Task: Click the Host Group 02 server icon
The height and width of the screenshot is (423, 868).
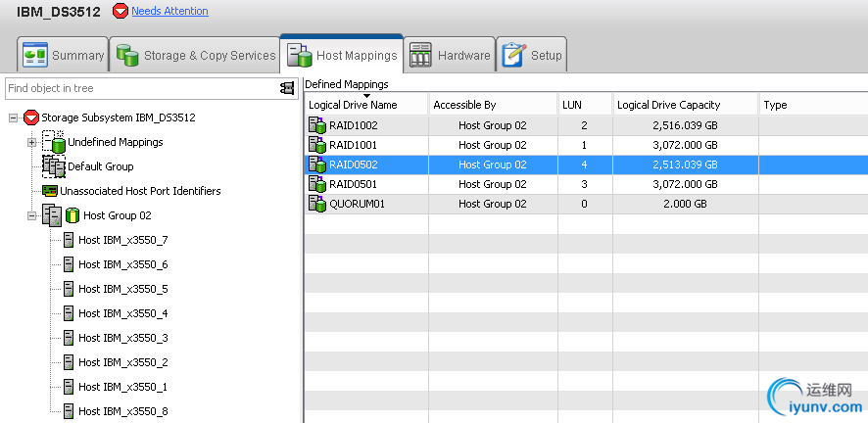Action: (52, 215)
